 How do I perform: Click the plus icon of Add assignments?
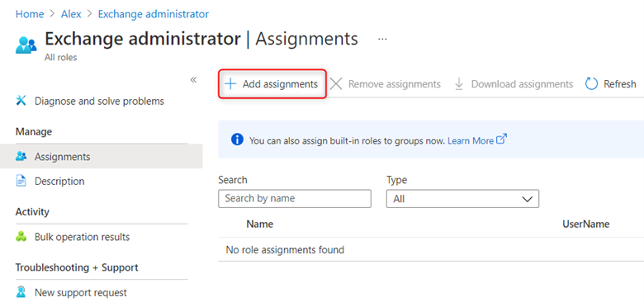pos(230,84)
